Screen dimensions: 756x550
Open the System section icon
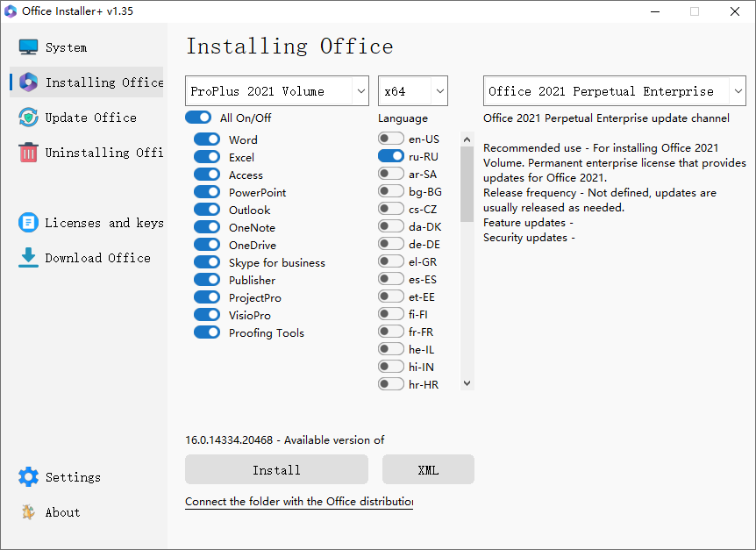click(29, 46)
